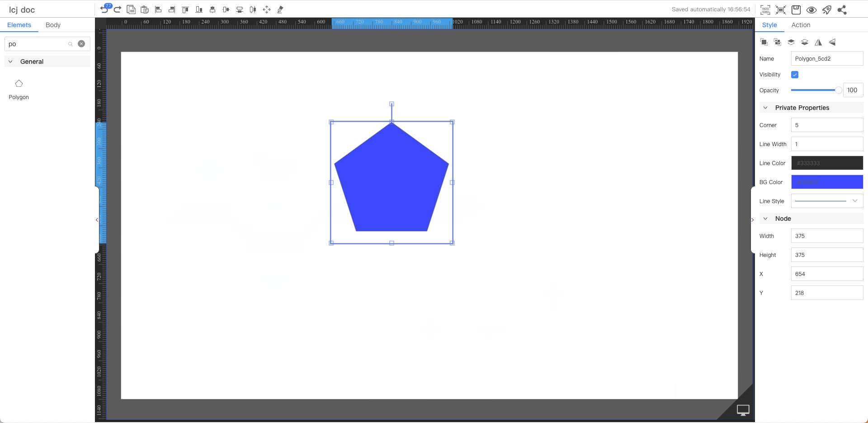Viewport: 868px width, 423px height.
Task: Preview the document with eye icon
Action: point(811,10)
